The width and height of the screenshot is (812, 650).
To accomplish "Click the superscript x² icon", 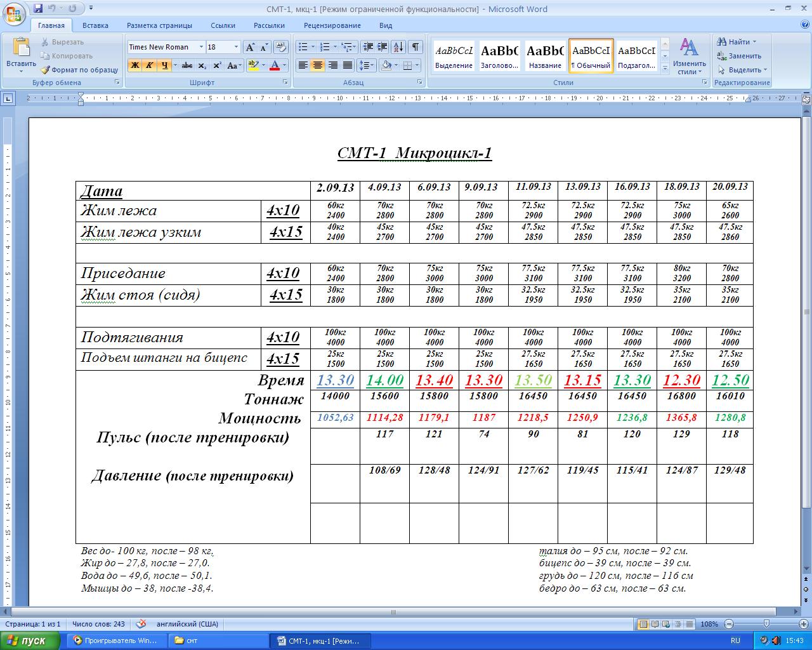I will [x=217, y=65].
